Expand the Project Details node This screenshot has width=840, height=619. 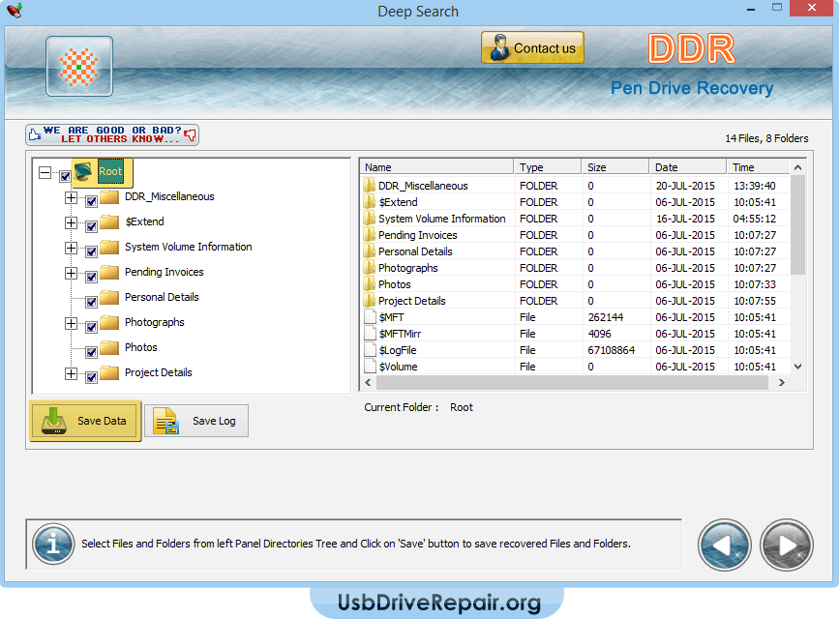pyautogui.click(x=71, y=373)
